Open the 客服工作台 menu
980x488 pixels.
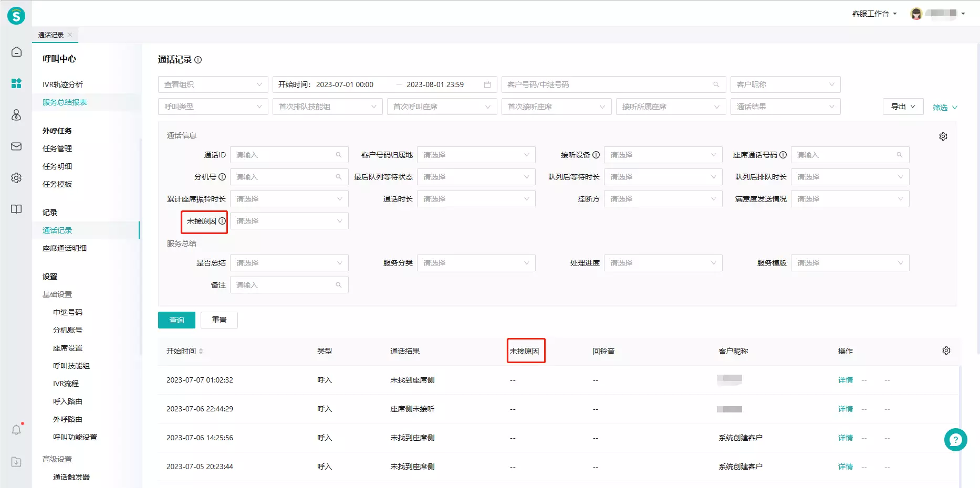(x=874, y=14)
